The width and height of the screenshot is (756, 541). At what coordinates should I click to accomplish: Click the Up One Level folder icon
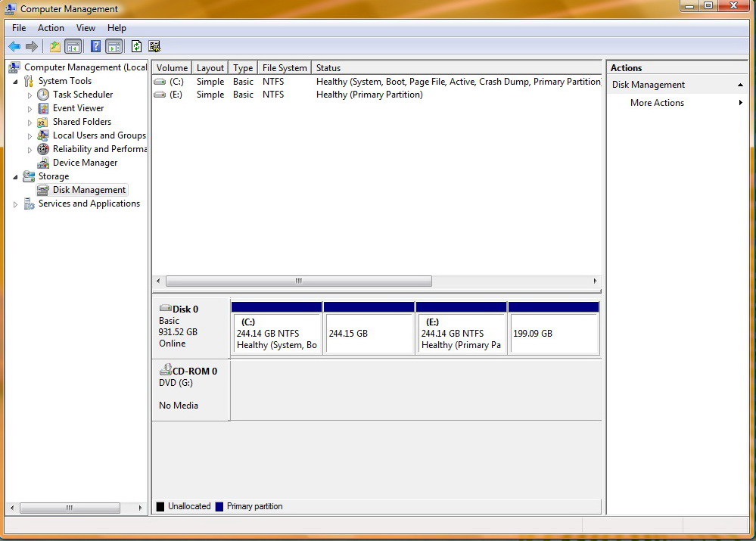55,47
